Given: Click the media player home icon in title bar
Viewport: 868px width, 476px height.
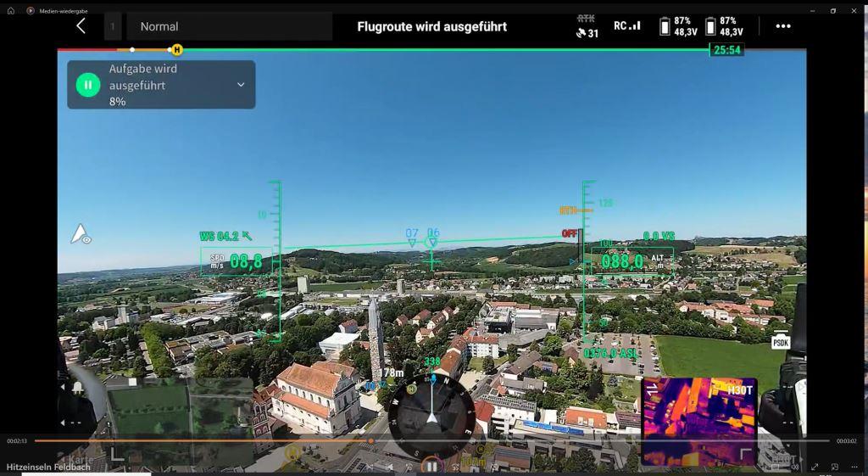Looking at the screenshot, I should point(11,11).
